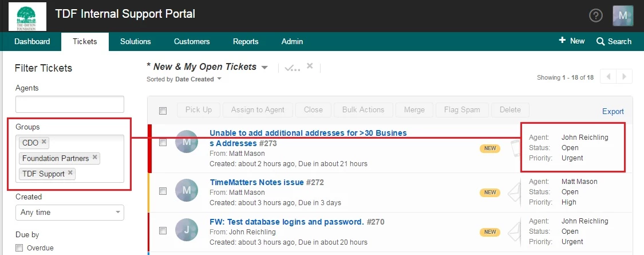Enable the Overdue filter checkbox

tap(19, 248)
